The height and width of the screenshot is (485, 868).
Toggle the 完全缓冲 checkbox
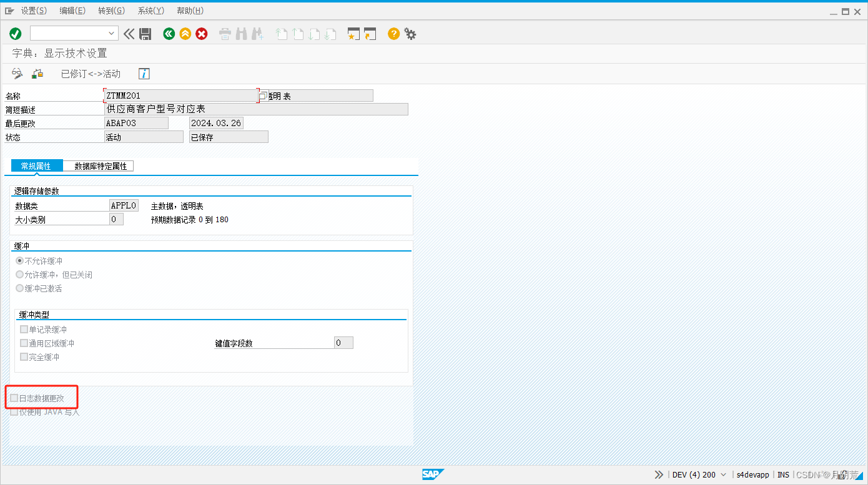tap(24, 357)
